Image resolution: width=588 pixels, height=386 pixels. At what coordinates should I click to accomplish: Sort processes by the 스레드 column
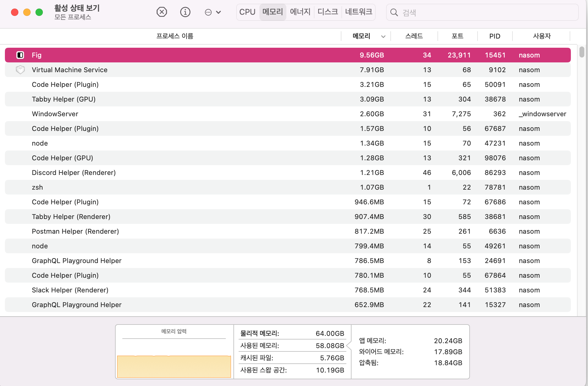[414, 36]
